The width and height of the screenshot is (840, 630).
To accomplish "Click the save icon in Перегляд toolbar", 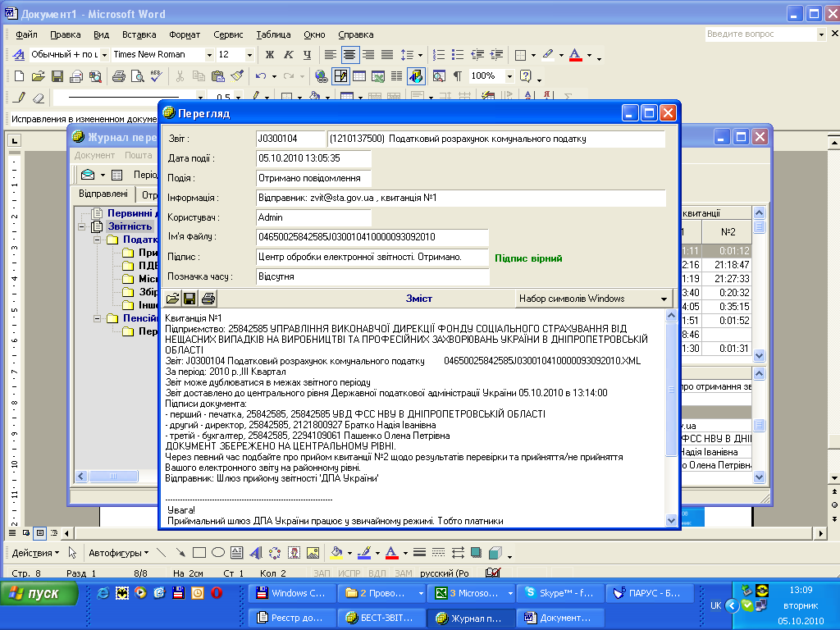I will pos(190,299).
